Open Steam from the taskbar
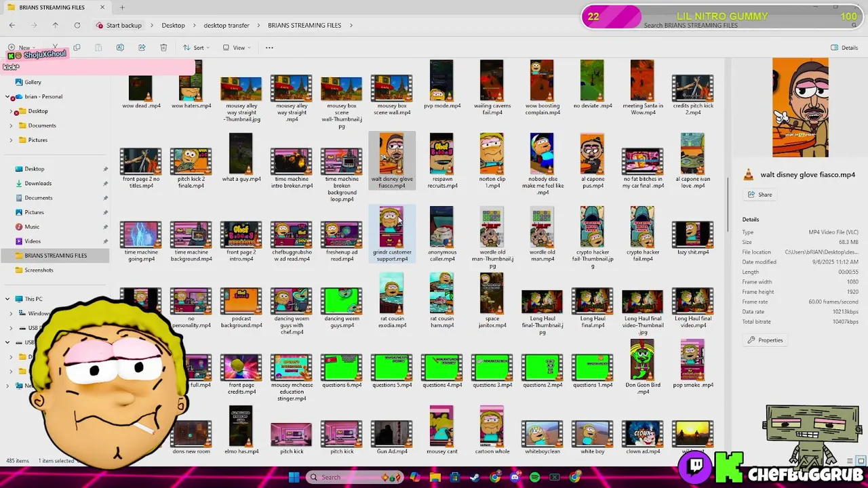This screenshot has height=488, width=868. tap(475, 477)
